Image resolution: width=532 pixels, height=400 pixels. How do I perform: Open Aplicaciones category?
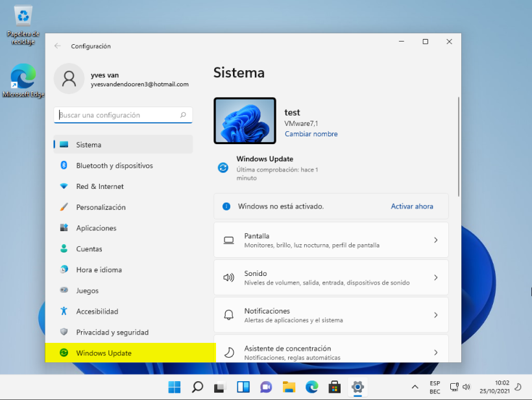123,228
